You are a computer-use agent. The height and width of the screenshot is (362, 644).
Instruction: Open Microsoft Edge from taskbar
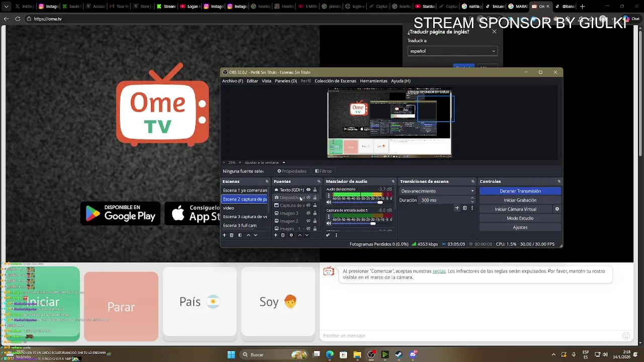[330, 354]
